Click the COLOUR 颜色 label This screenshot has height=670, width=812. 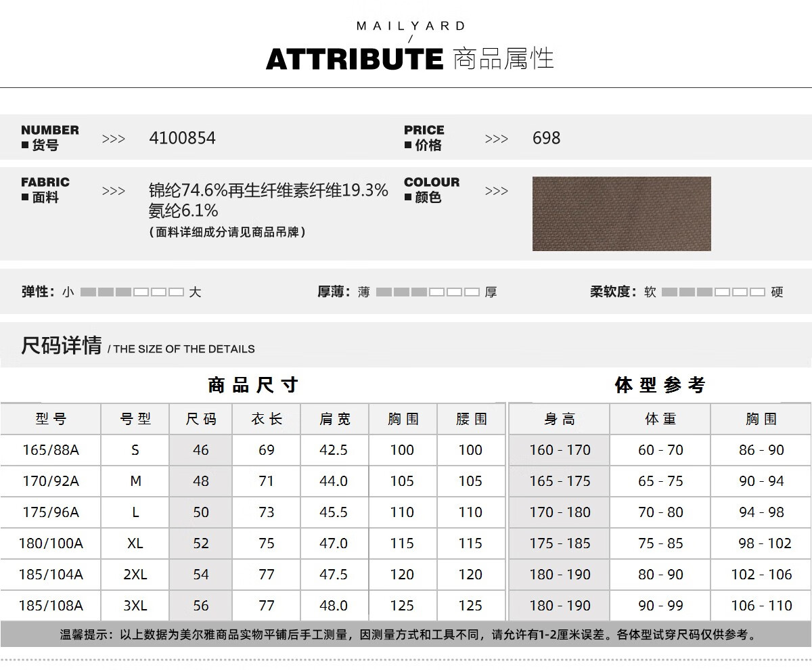tap(432, 189)
